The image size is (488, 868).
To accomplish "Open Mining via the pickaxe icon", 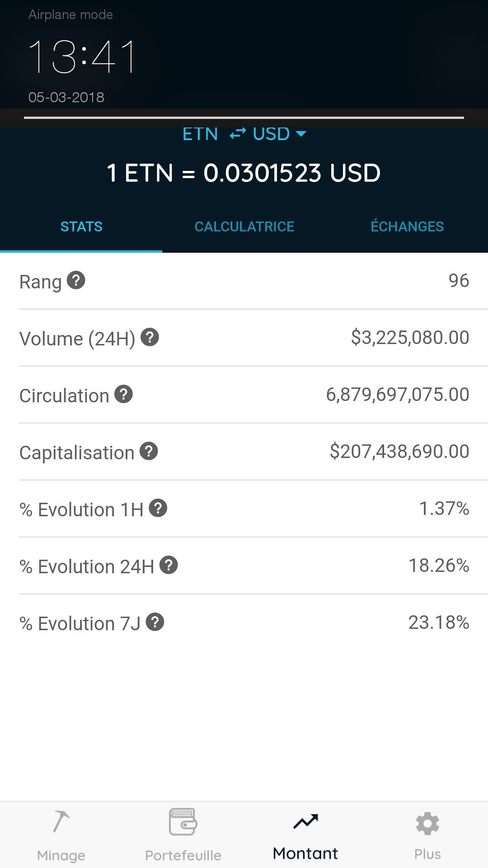I will point(61,821).
